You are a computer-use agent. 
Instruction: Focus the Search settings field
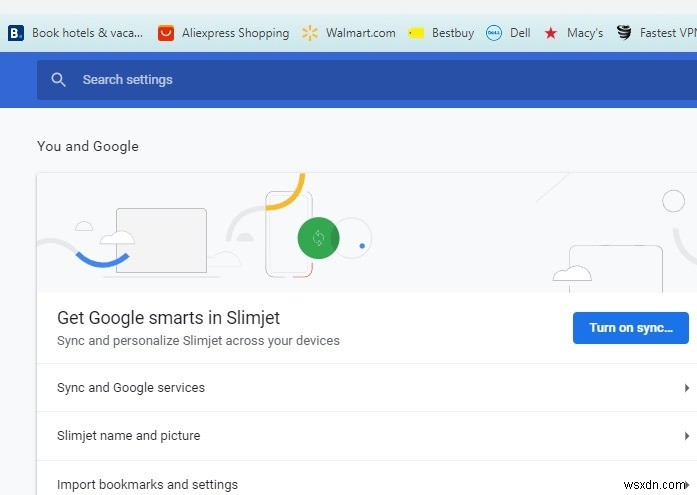pos(367,80)
